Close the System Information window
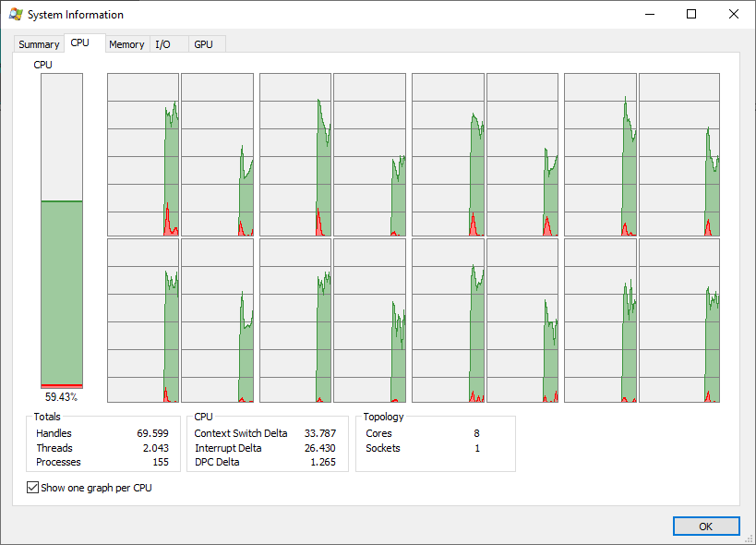 pos(733,14)
